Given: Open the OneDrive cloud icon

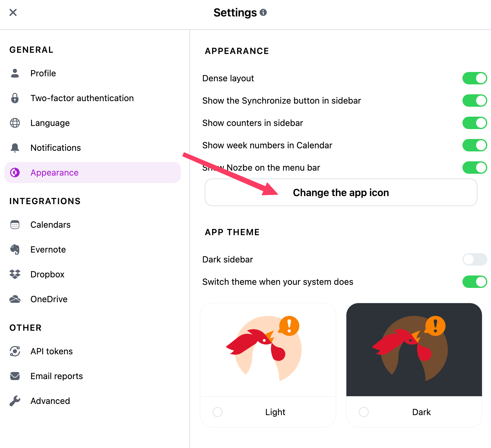Looking at the screenshot, I should point(15,299).
